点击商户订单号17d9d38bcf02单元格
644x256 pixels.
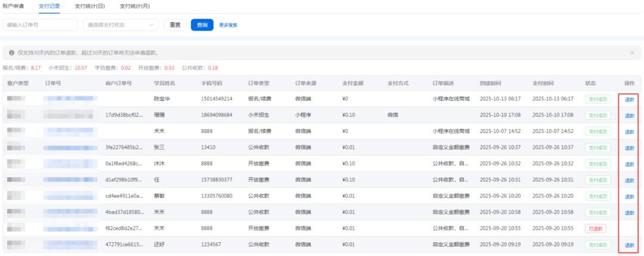(x=124, y=115)
